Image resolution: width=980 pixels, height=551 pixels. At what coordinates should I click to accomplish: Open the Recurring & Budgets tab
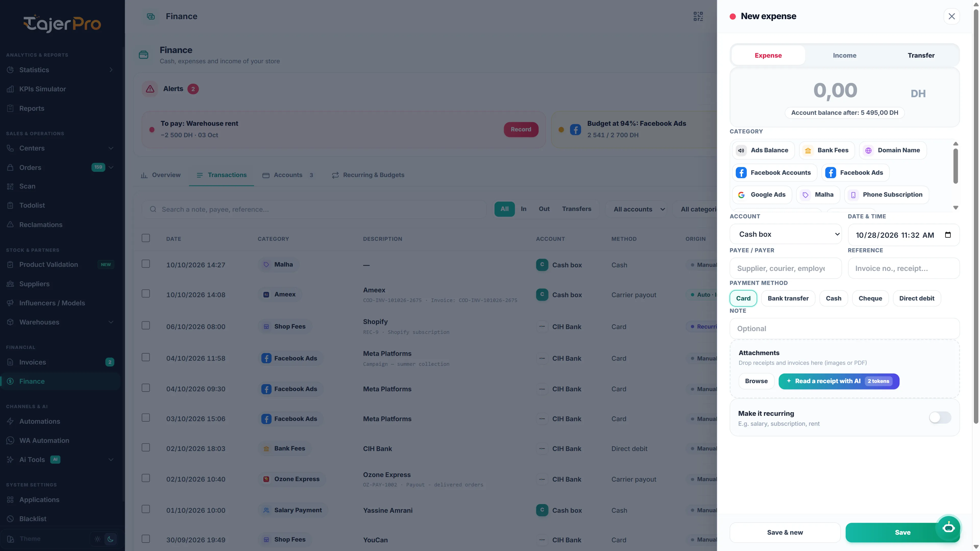[368, 175]
